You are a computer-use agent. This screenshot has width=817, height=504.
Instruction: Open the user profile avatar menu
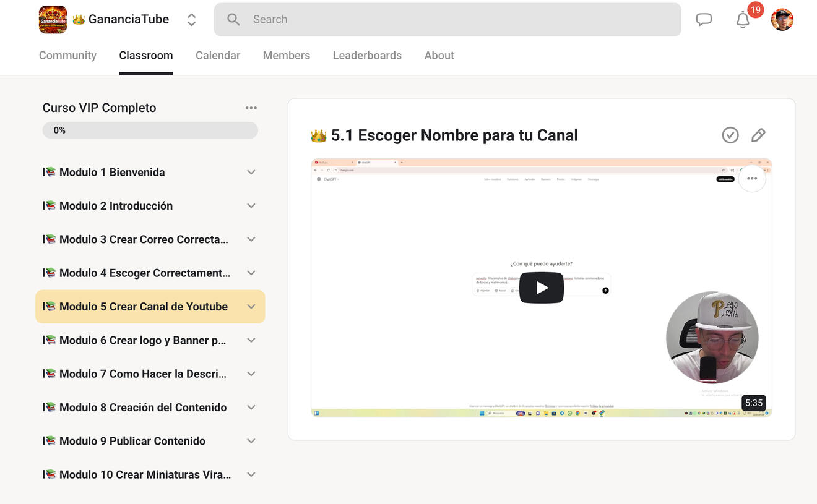(x=782, y=20)
